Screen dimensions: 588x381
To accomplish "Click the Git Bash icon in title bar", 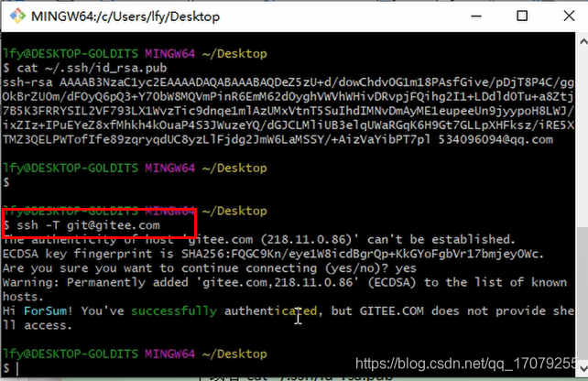I will (17, 16).
